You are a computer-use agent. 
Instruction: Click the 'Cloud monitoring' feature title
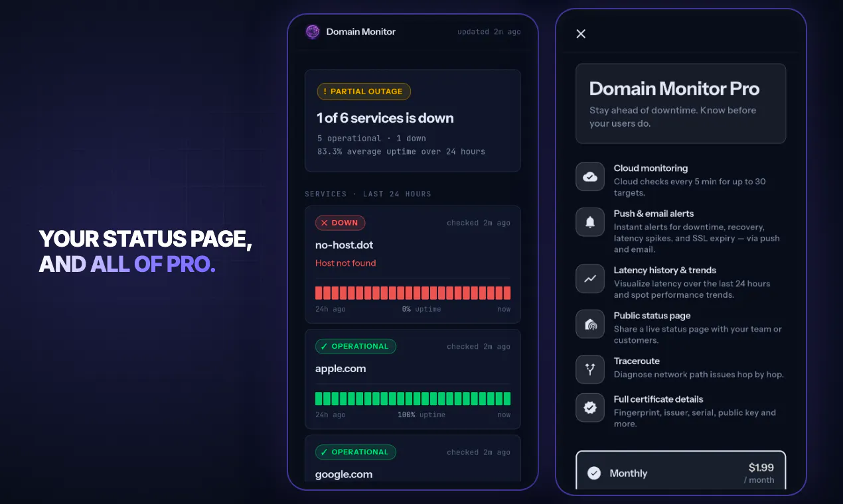click(x=651, y=168)
